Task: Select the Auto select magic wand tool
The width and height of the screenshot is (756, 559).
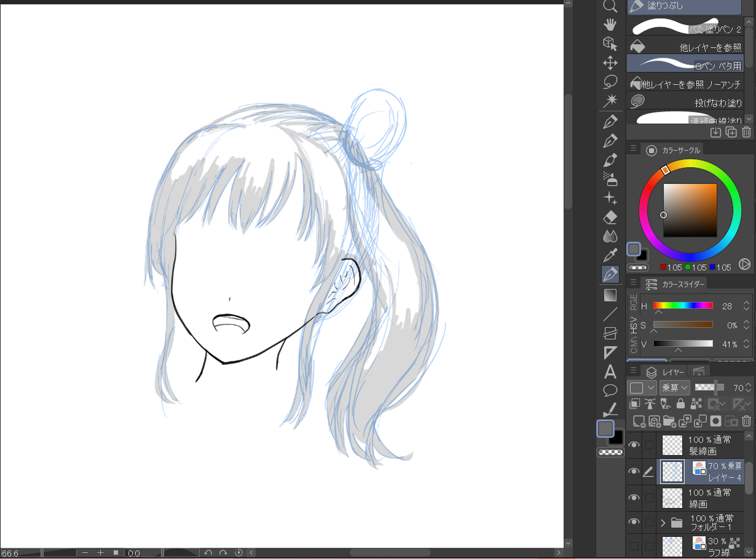Action: (610, 101)
